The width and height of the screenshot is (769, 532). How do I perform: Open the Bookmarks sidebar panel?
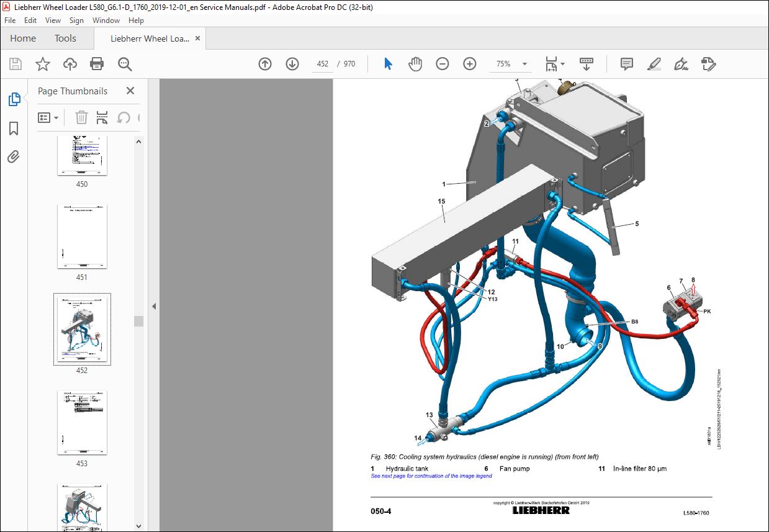(14, 128)
